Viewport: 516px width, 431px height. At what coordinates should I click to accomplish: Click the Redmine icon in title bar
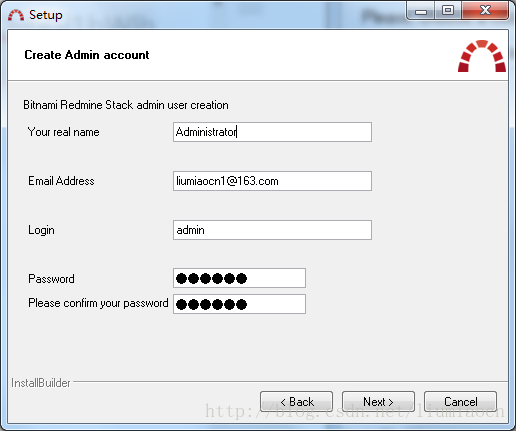point(16,15)
